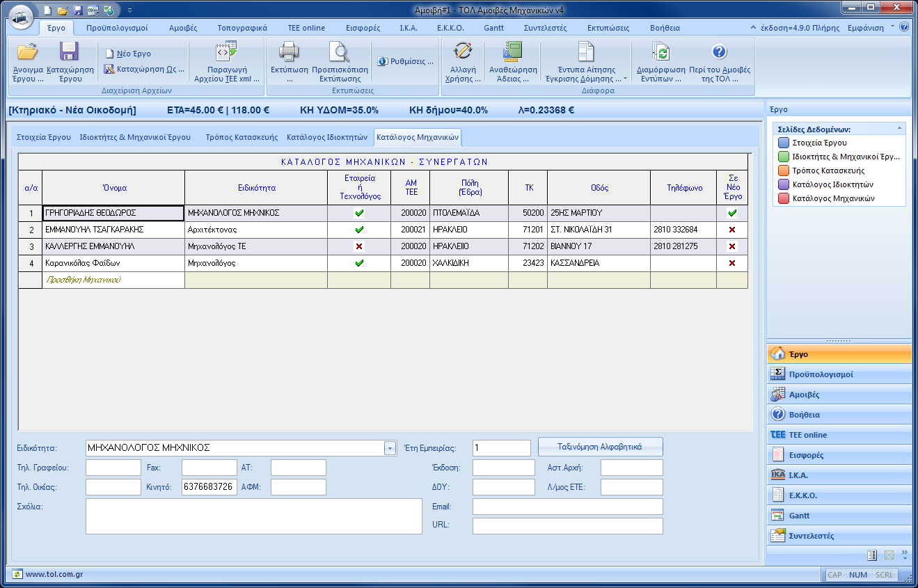The width and height of the screenshot is (918, 588).
Task: Visit www.tol.com.gr status bar link
Action: [54, 575]
